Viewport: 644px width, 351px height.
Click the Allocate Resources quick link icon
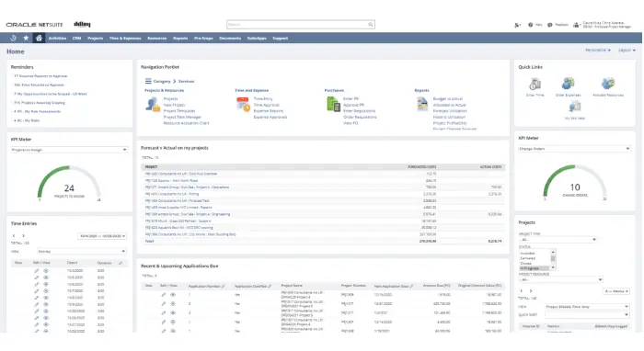point(608,84)
